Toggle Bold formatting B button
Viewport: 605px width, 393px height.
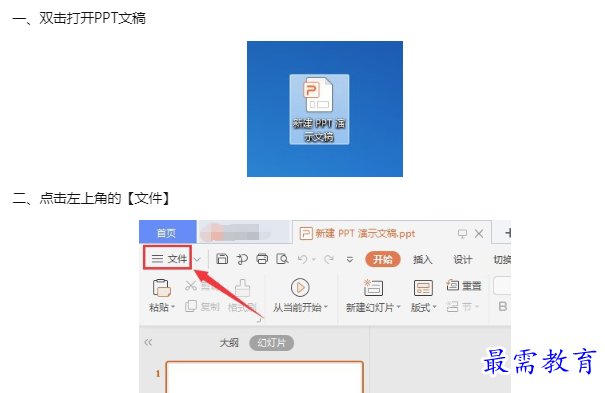[502, 307]
